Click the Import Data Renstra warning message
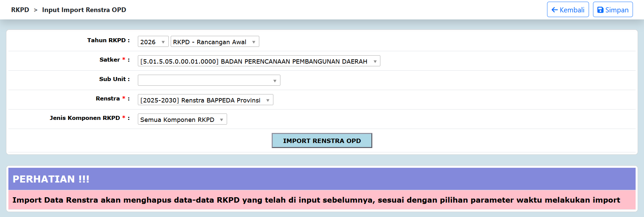644x217 pixels. [316, 200]
